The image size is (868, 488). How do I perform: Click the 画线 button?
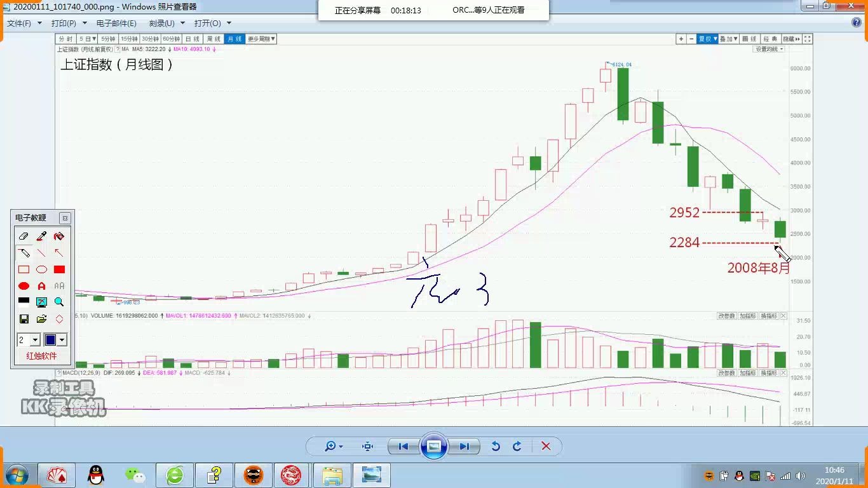click(x=749, y=39)
